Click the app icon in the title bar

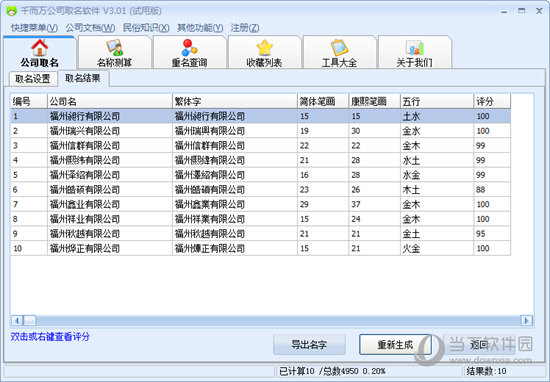pos(11,11)
